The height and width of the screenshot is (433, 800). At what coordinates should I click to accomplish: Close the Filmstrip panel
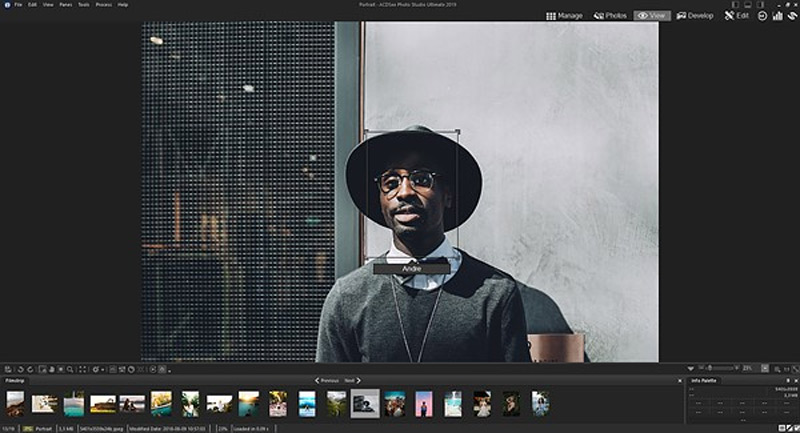pyautogui.click(x=679, y=381)
